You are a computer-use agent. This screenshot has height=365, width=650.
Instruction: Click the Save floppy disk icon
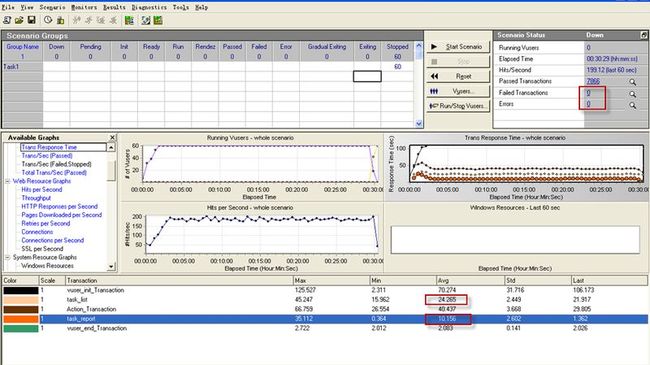(x=31, y=20)
